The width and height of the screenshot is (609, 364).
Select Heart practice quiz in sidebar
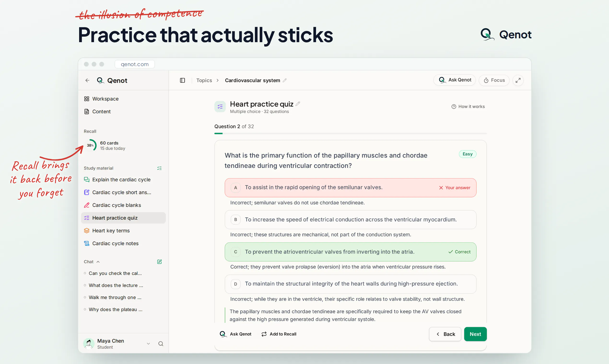(x=123, y=218)
